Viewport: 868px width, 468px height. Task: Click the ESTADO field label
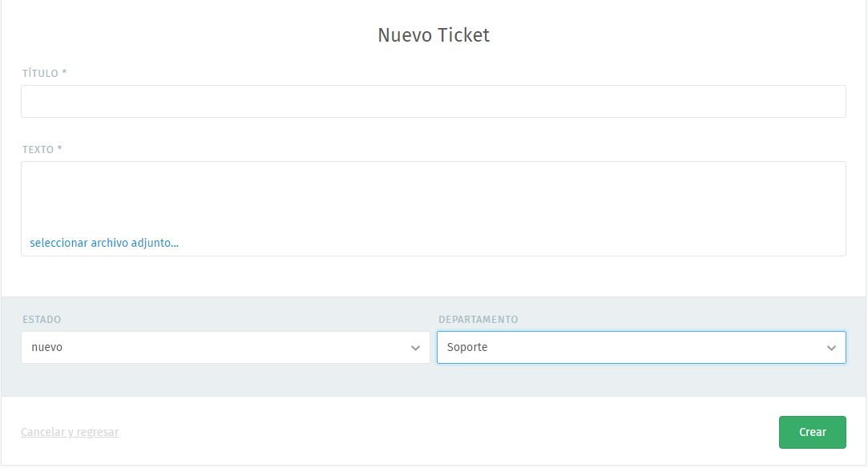click(42, 319)
